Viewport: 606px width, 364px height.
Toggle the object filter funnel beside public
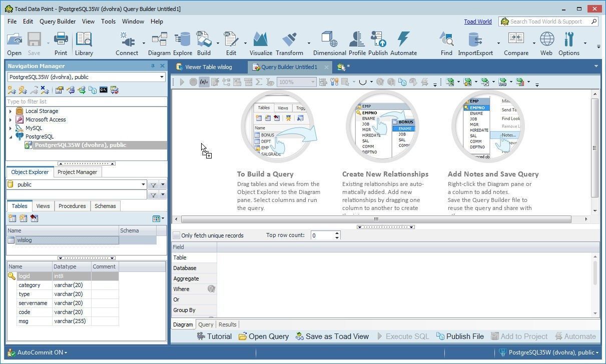153,184
